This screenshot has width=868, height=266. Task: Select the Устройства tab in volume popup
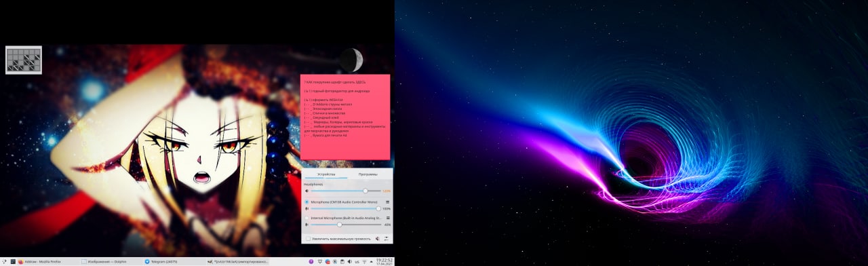coord(326,174)
